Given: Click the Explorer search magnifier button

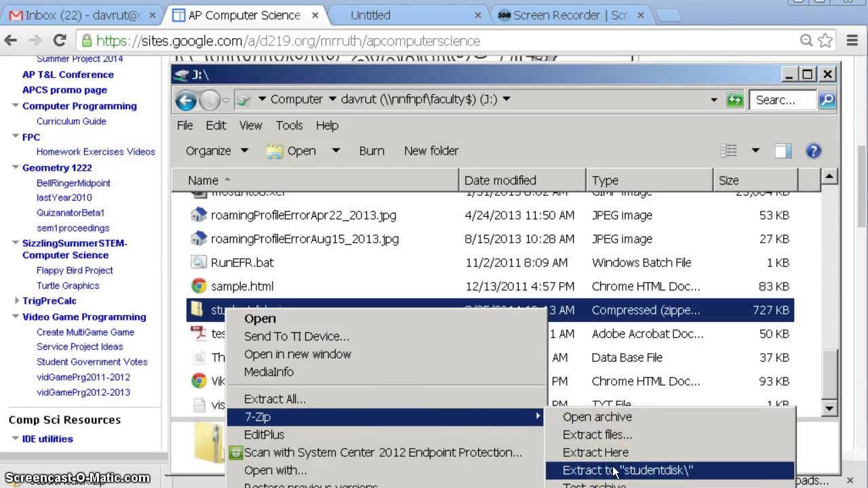Looking at the screenshot, I should 827,100.
